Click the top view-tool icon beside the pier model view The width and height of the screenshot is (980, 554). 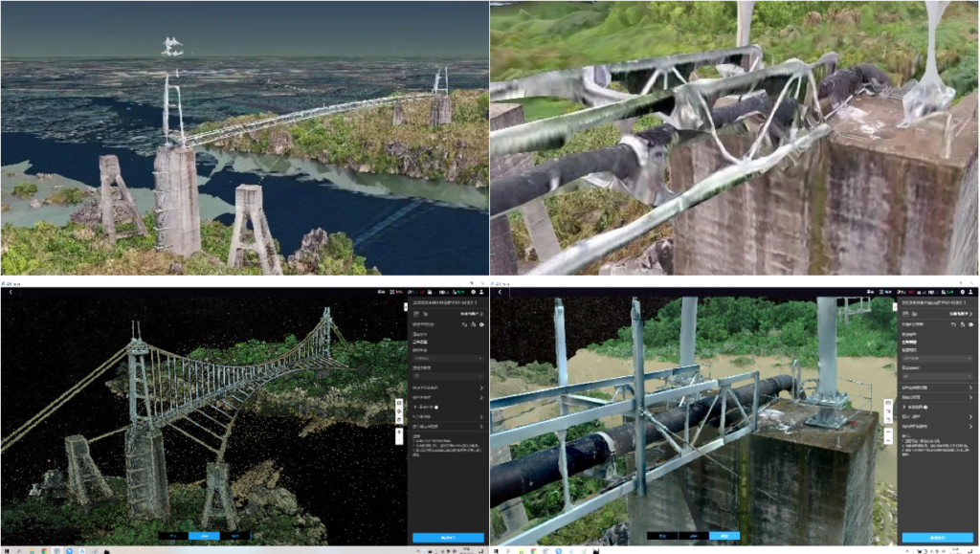point(889,403)
